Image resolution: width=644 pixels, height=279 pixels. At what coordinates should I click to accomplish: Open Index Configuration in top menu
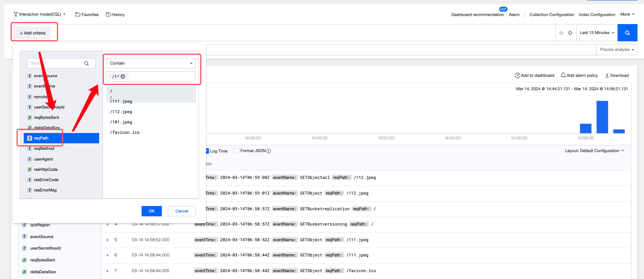(597, 15)
